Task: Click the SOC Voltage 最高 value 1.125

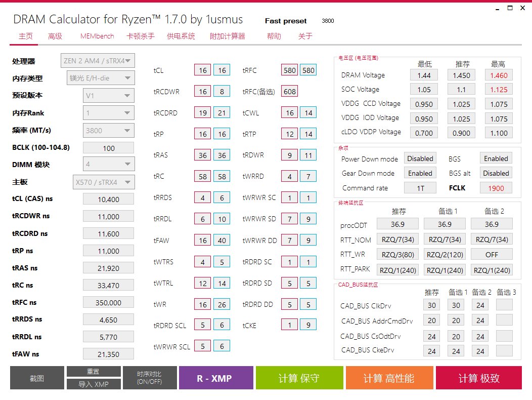Action: tap(499, 90)
